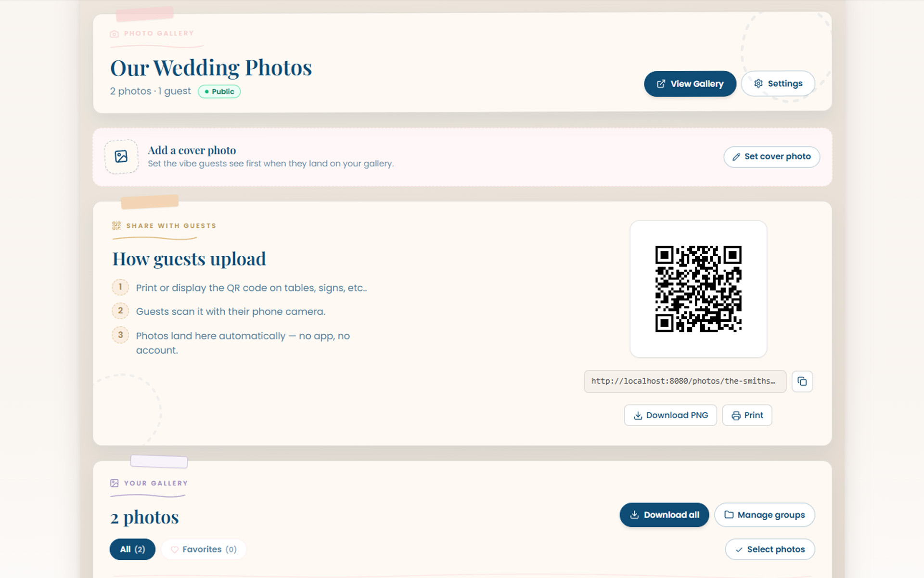
Task: Click the Set cover photo button
Action: [771, 157]
